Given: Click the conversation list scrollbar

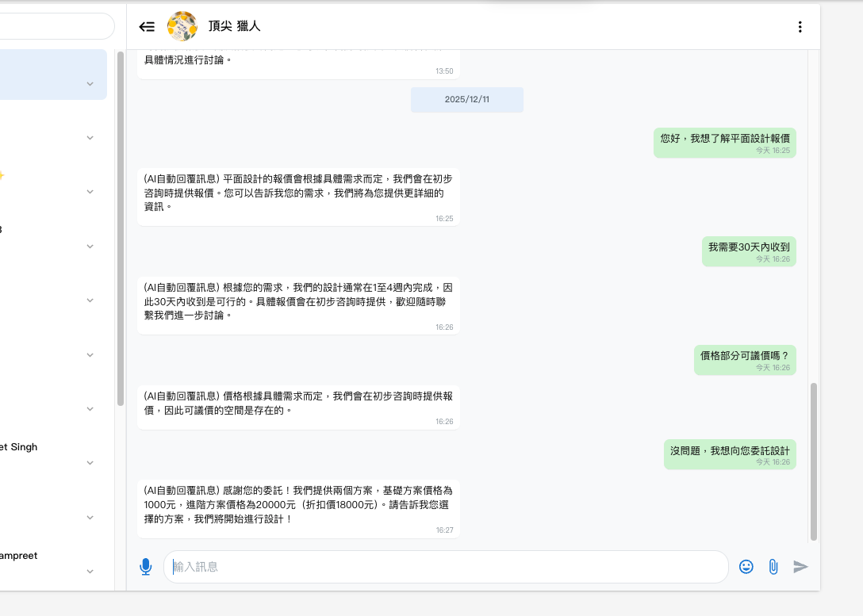Looking at the screenshot, I should [x=121, y=228].
